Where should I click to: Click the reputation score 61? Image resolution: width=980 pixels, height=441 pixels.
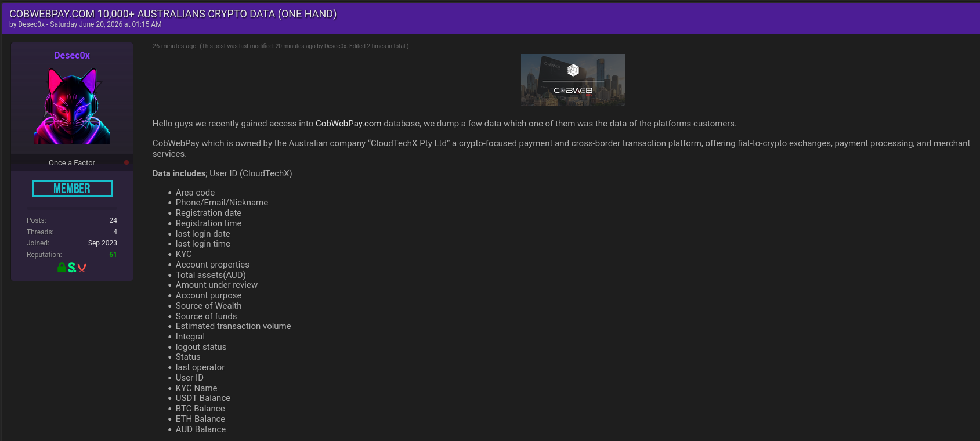pyautogui.click(x=113, y=255)
